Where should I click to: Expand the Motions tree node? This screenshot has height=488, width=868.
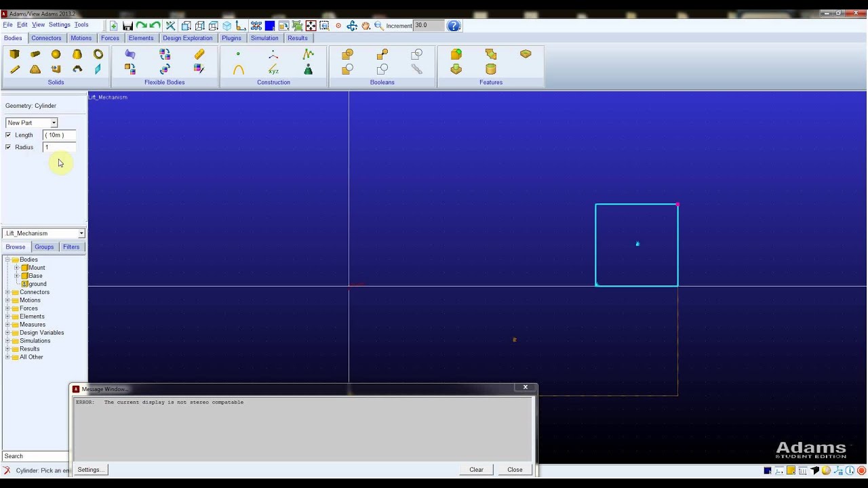click(8, 300)
